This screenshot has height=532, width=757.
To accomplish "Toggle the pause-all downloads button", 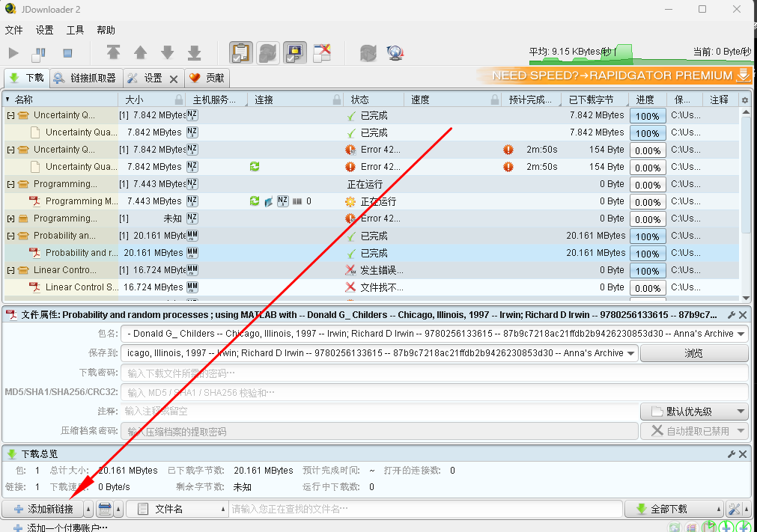I will click(38, 53).
